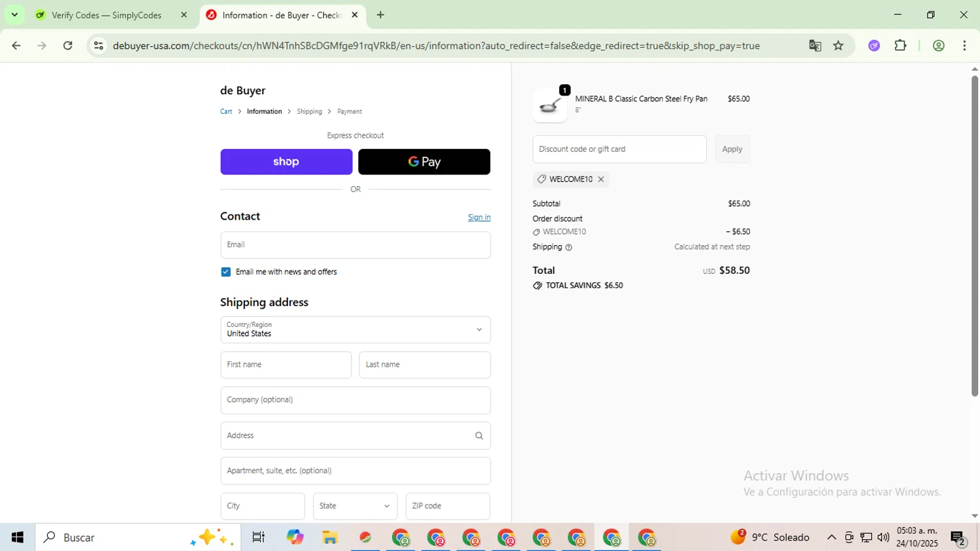View site information icon in address bar
Screen dimensions: 980x551
(x=99, y=46)
